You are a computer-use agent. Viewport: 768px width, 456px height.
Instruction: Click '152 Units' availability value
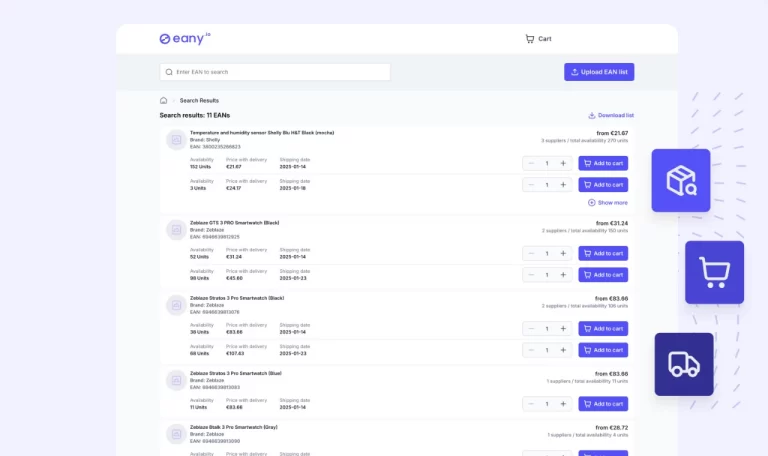200,167
